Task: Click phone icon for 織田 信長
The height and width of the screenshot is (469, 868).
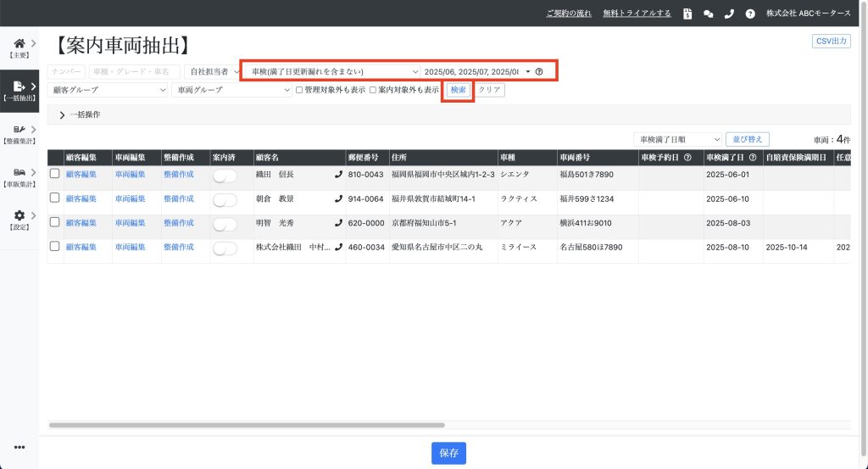Action: click(x=338, y=175)
